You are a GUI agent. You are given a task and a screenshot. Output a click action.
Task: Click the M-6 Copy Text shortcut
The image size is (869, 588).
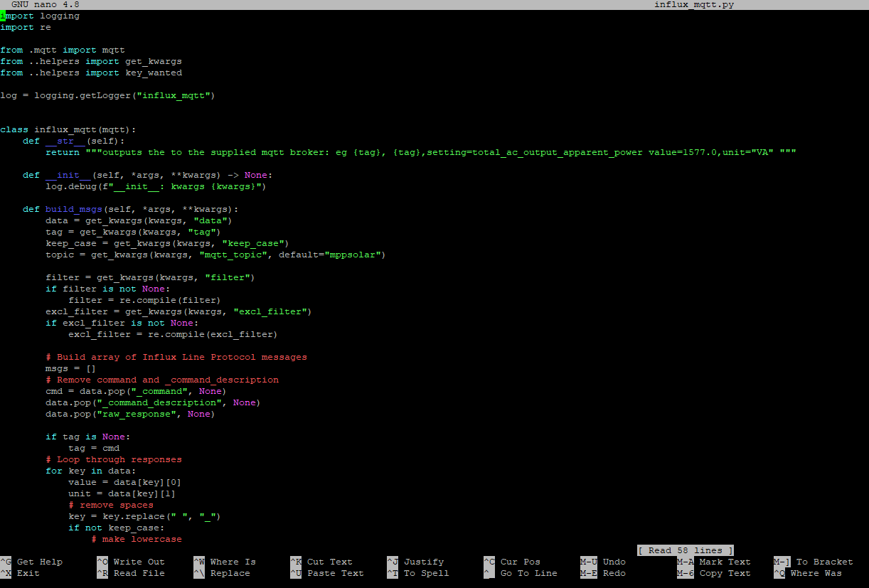pyautogui.click(x=714, y=573)
